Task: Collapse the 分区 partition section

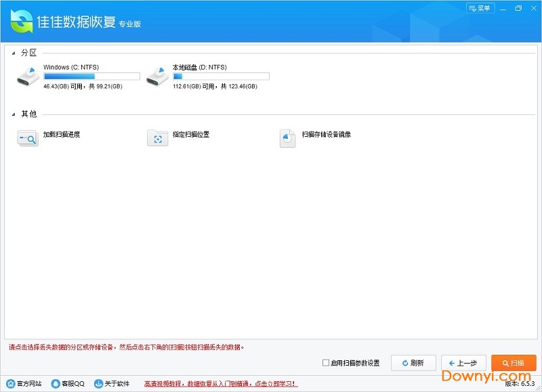Action: pyautogui.click(x=14, y=53)
